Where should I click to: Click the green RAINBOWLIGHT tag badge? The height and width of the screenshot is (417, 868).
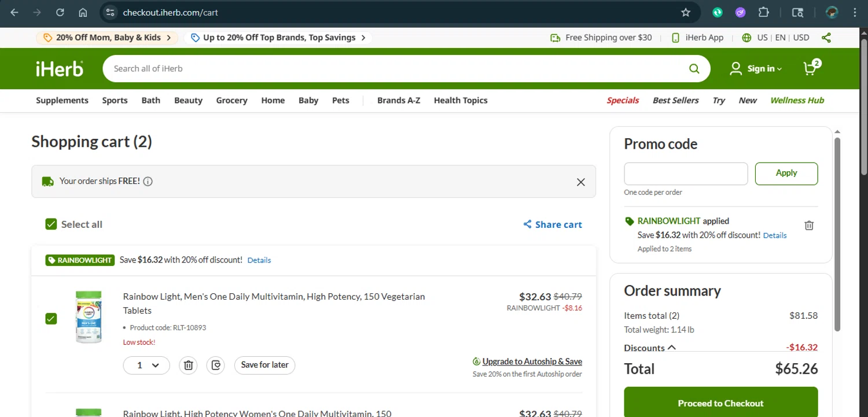click(x=79, y=260)
